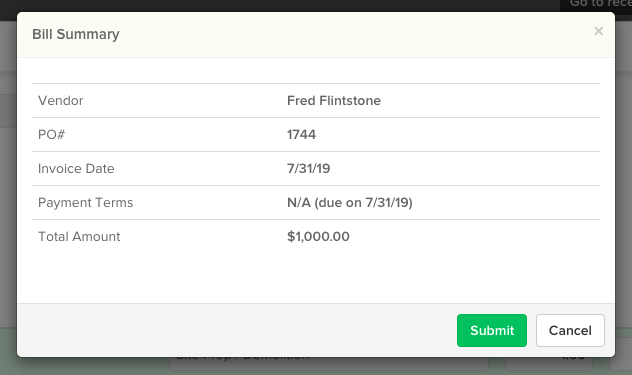Image resolution: width=632 pixels, height=375 pixels.
Task: Click the vendor name Fred Flintstone
Action: (334, 100)
